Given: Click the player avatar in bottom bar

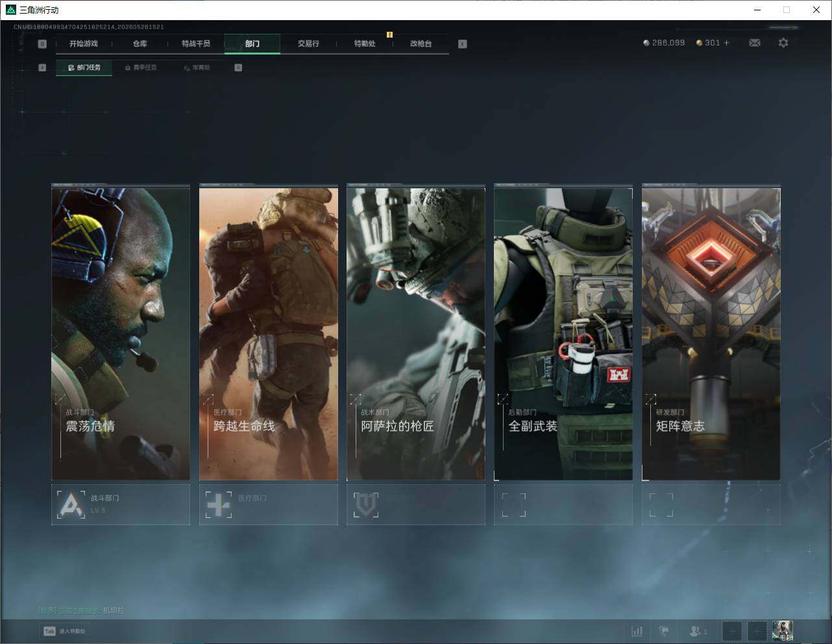Looking at the screenshot, I should [783, 631].
